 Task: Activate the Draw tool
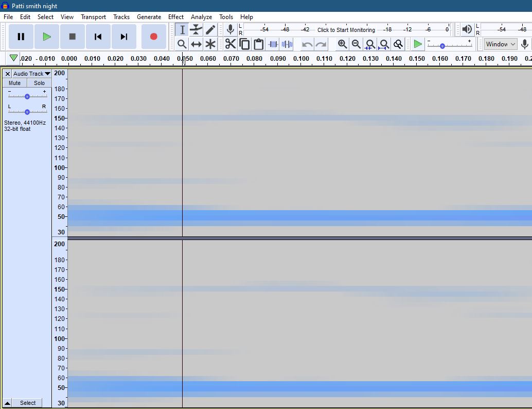pyautogui.click(x=210, y=29)
